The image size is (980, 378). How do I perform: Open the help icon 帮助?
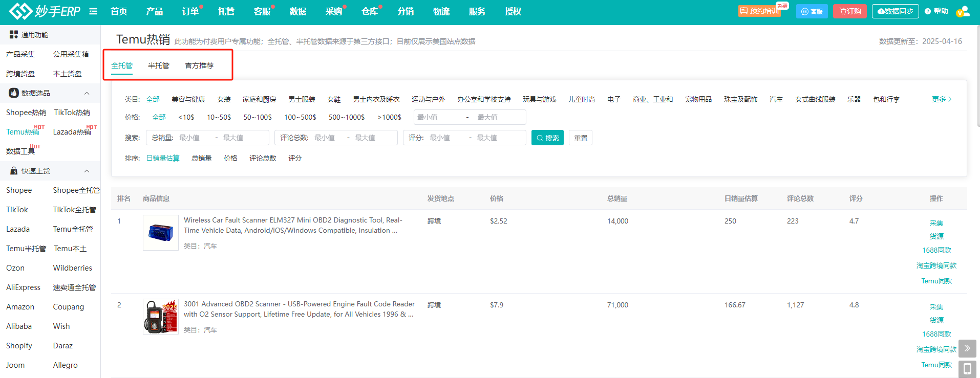click(936, 11)
